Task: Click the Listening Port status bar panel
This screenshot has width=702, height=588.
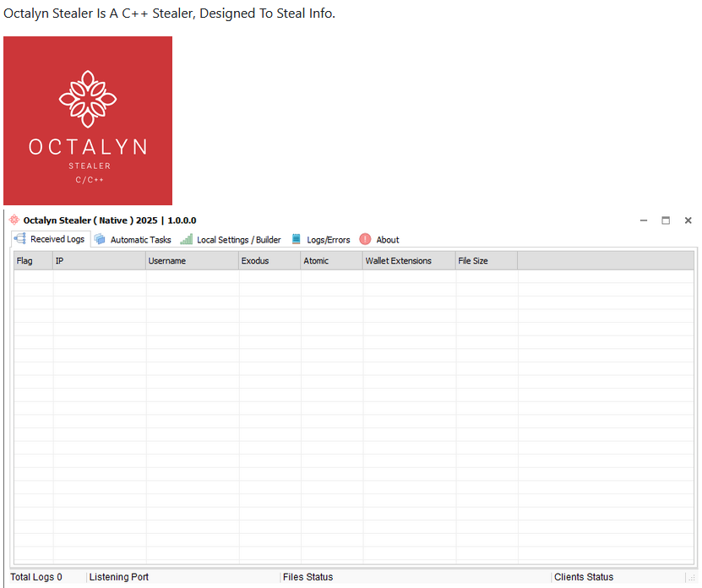Action: [x=182, y=577]
